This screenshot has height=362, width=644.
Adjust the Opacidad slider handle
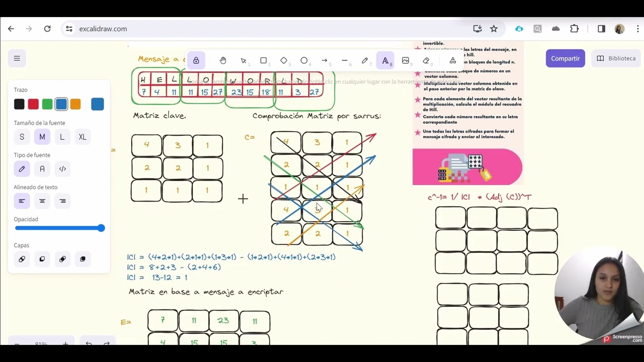click(x=101, y=228)
